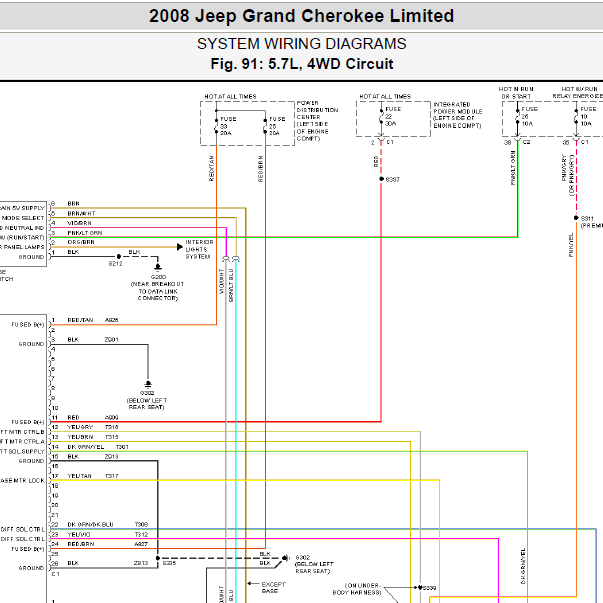Click the 'RED/BRN A927' wire label
Screen dimensions: 603x603
pos(108,544)
